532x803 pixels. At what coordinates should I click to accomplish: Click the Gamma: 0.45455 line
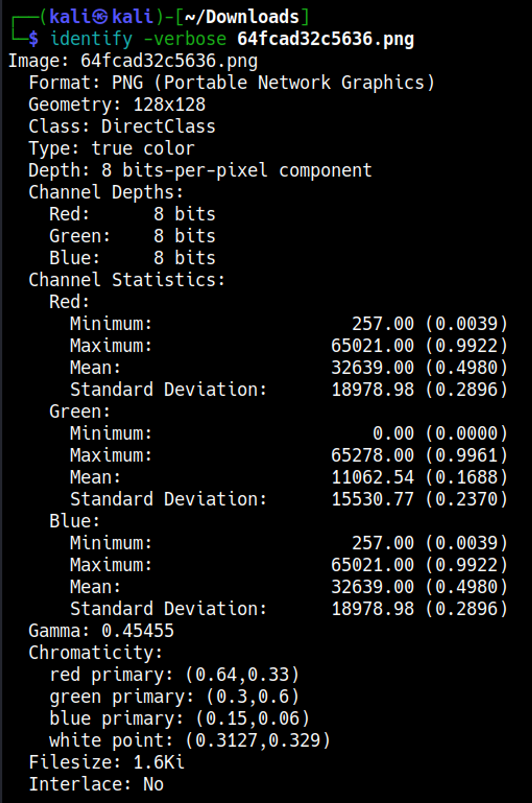coord(101,630)
